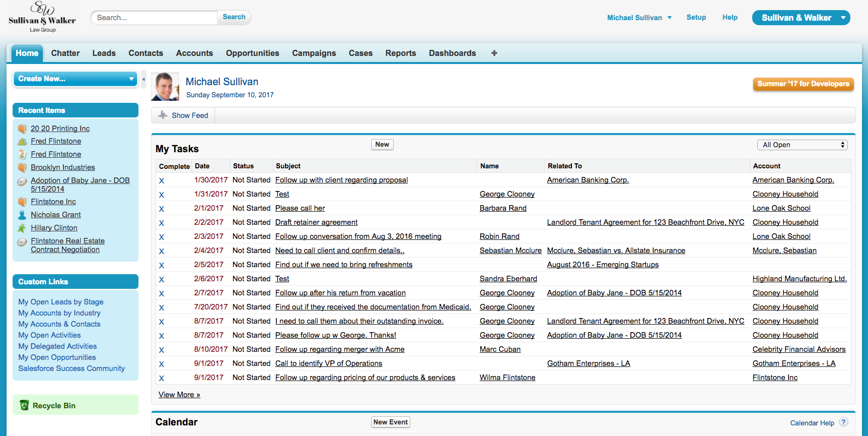
Task: Open Mcclure, Sebastian vs. Allstate Insurance link
Action: [616, 251]
